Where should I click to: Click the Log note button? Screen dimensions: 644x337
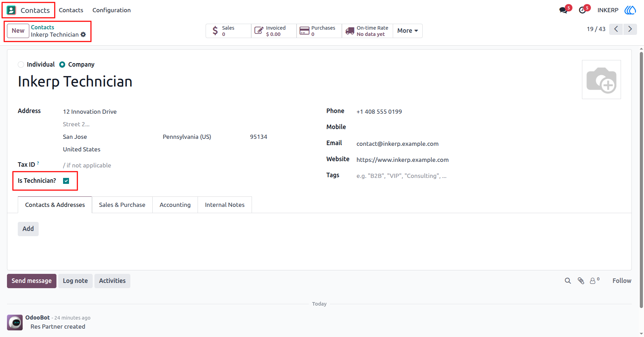click(x=75, y=281)
